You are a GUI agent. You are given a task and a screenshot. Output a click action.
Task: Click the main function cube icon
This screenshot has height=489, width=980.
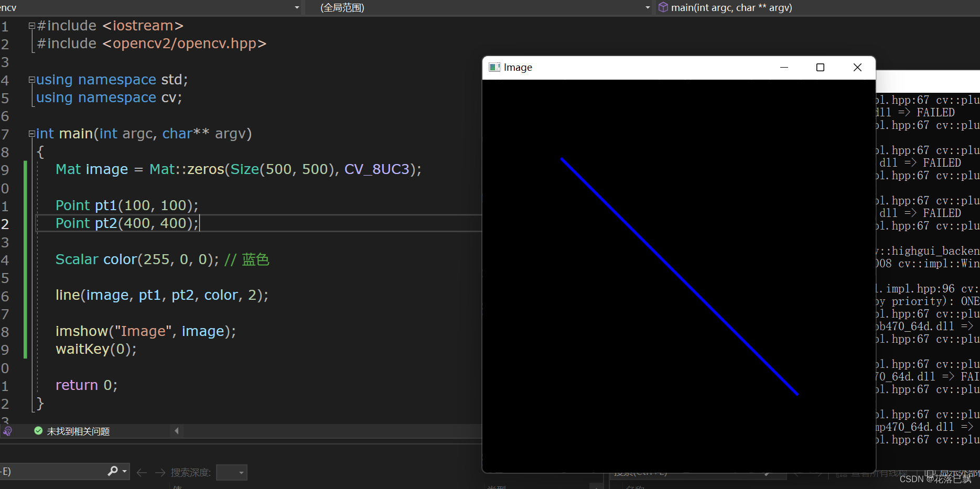pos(663,7)
